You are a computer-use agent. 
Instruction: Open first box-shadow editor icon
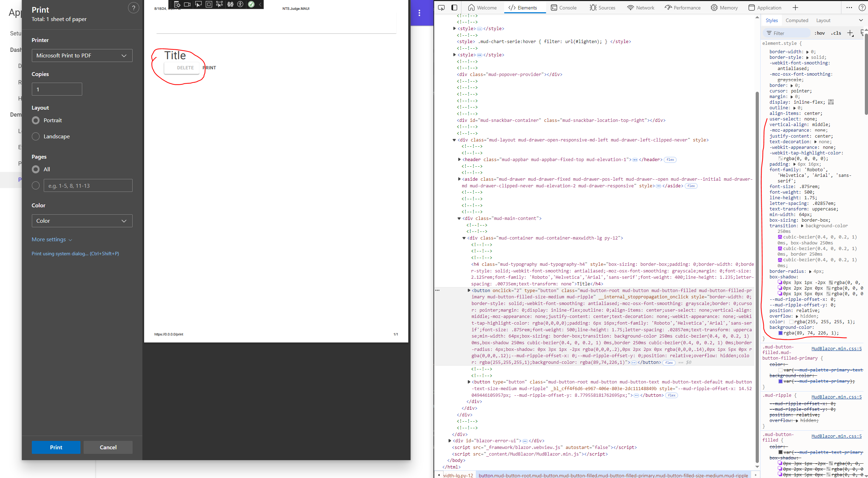[x=780, y=282]
